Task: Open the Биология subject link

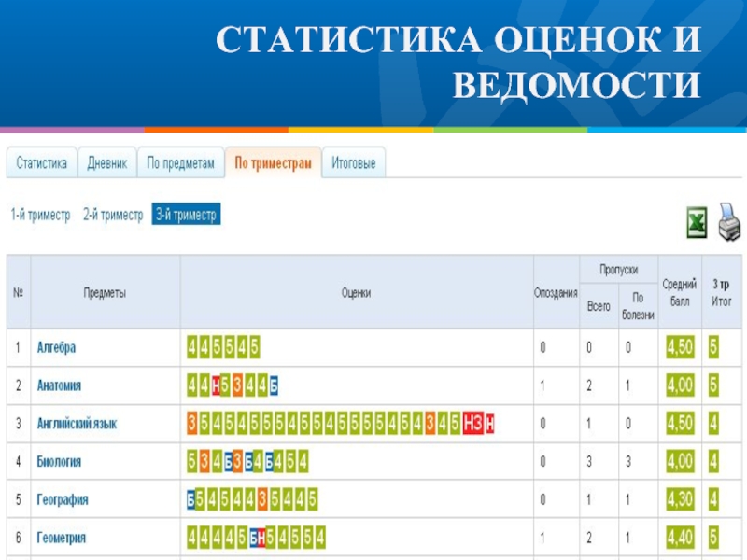Action: tap(59, 461)
